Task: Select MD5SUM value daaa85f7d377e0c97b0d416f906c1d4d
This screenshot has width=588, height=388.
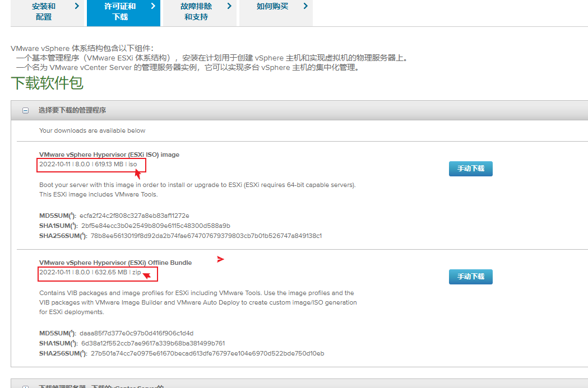Action: (x=137, y=333)
